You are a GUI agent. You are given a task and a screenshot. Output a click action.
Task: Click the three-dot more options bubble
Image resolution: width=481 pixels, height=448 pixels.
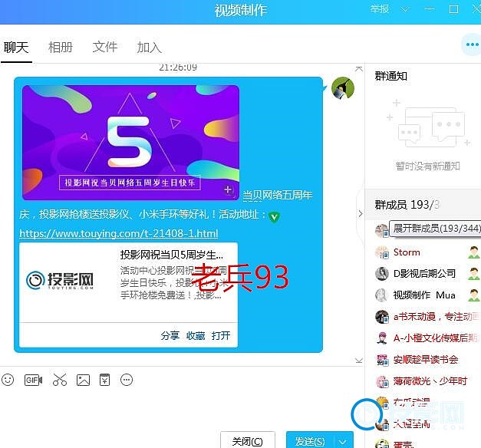click(470, 45)
